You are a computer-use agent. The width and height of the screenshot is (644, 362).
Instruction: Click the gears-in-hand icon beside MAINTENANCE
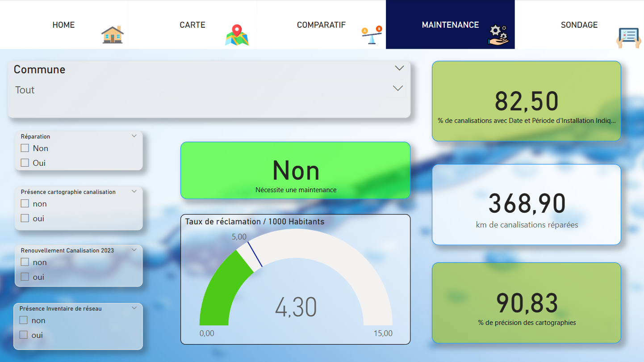click(498, 35)
